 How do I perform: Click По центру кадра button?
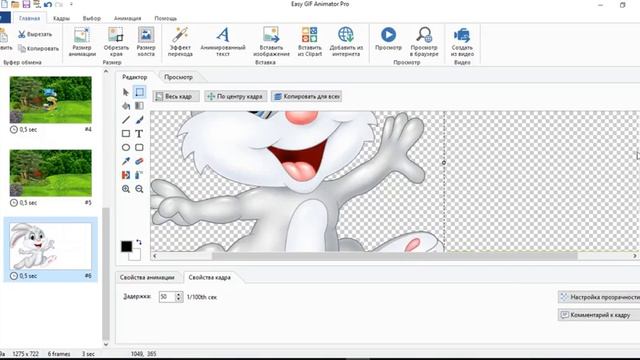click(x=236, y=96)
